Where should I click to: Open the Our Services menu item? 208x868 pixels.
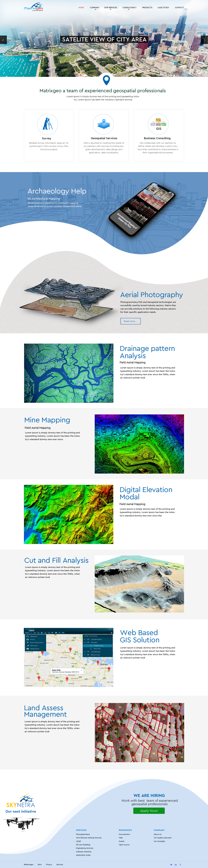pos(111,7)
